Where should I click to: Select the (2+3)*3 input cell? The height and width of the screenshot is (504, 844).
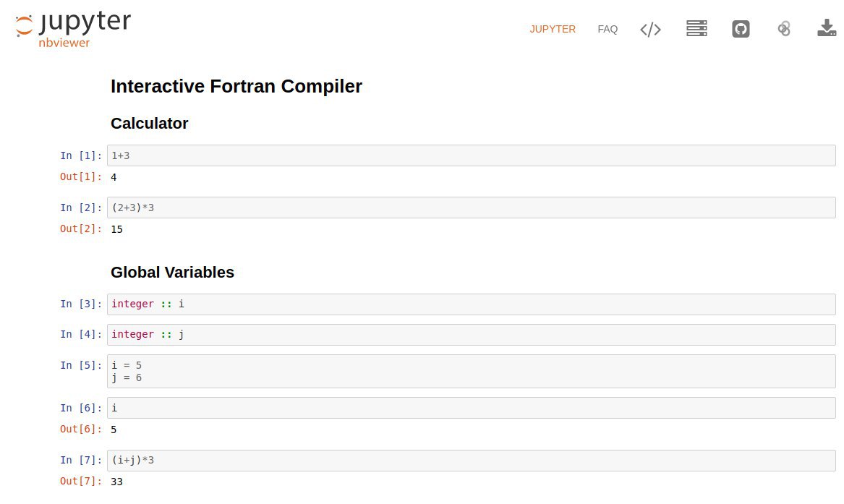click(471, 208)
